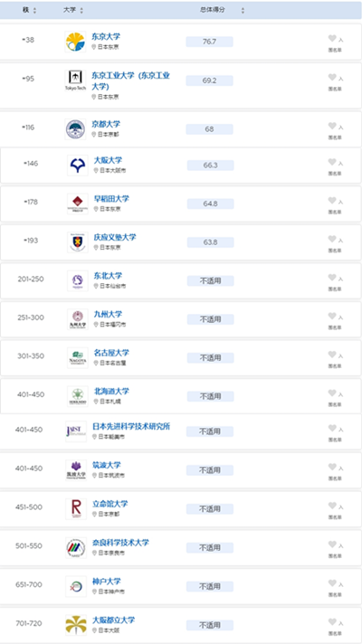
Task: Toggle shortlist heart for 神户大学
Action: coord(332,582)
